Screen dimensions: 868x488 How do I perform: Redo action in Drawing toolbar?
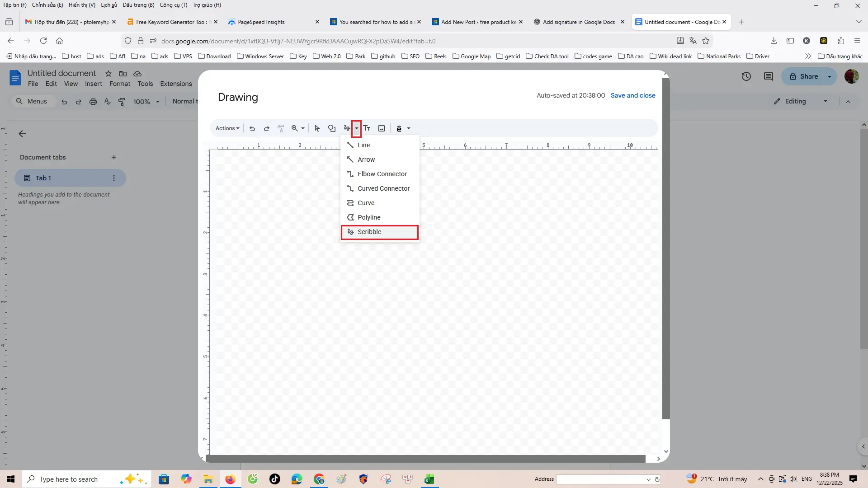click(x=267, y=128)
